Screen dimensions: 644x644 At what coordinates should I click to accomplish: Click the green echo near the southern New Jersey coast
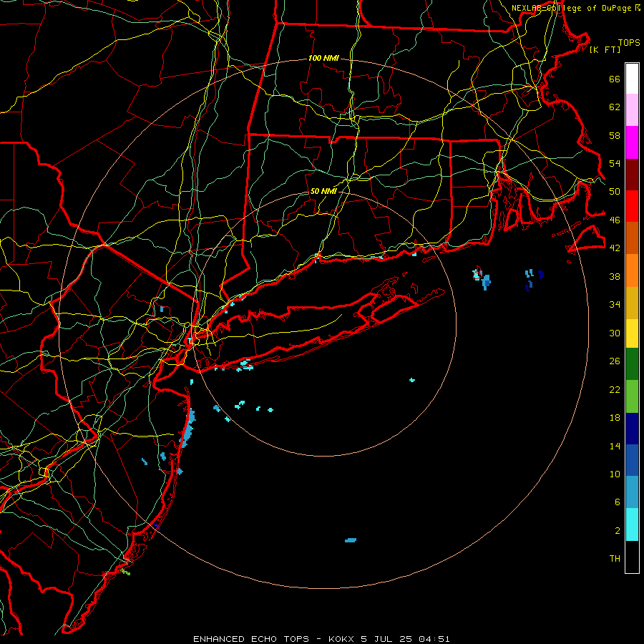(x=126, y=571)
